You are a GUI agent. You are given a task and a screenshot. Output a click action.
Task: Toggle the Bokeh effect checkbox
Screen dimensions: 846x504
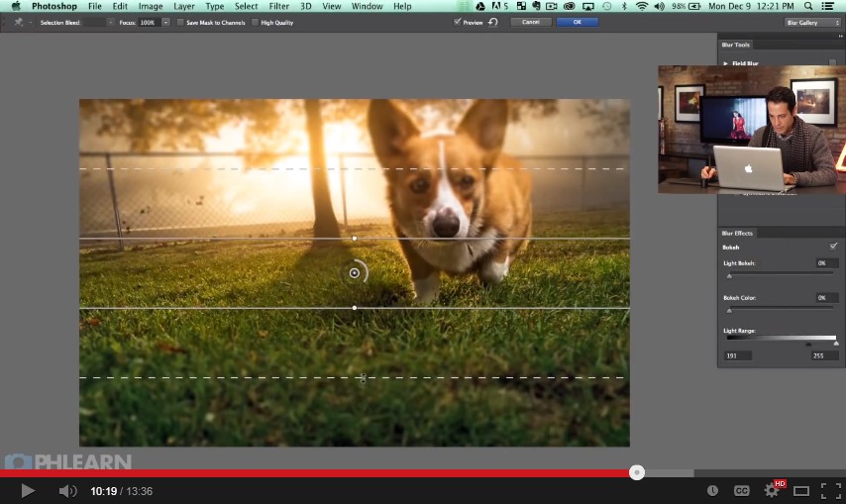(833, 247)
